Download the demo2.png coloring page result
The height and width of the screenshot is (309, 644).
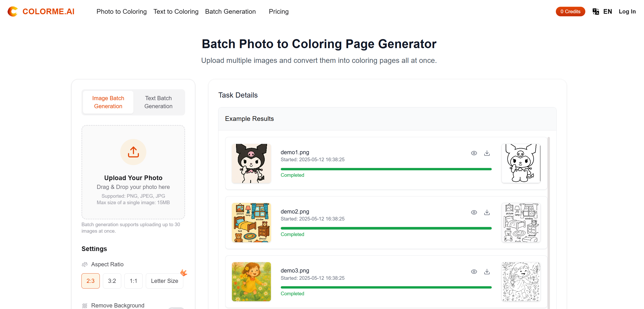point(487,212)
